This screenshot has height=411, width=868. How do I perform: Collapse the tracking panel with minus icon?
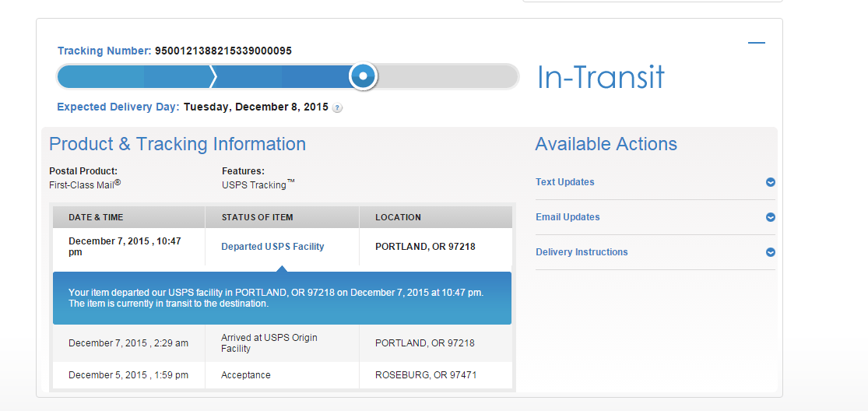click(756, 44)
